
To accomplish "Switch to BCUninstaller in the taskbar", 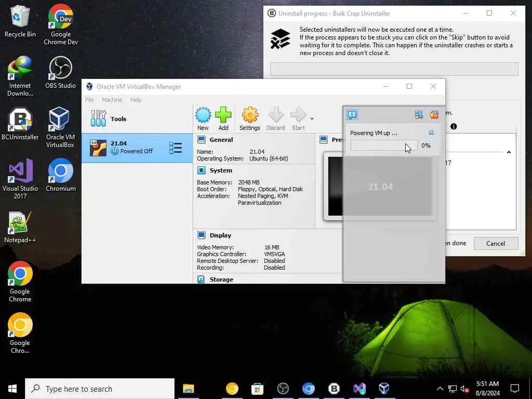I will pyautogui.click(x=334, y=389).
